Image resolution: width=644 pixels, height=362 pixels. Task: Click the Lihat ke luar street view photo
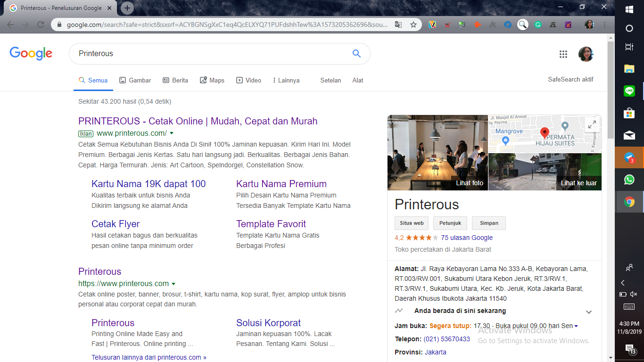click(545, 172)
